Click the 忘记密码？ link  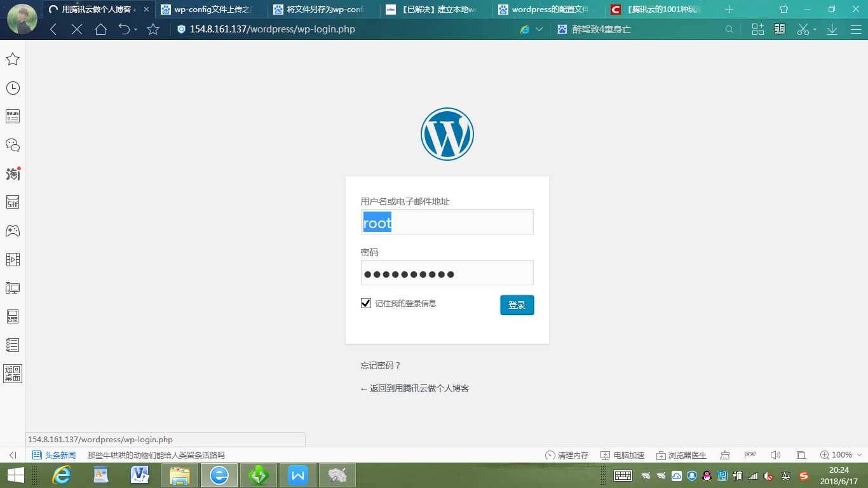point(381,365)
